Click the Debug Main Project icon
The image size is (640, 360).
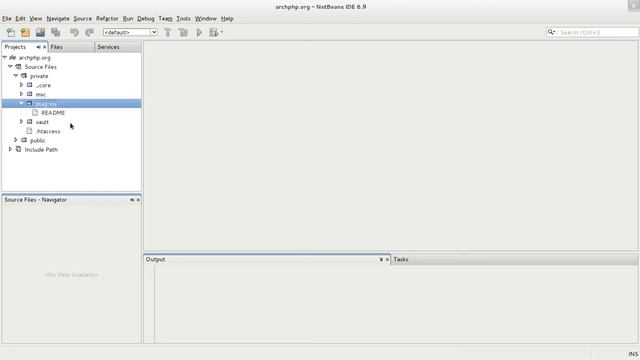point(213,32)
